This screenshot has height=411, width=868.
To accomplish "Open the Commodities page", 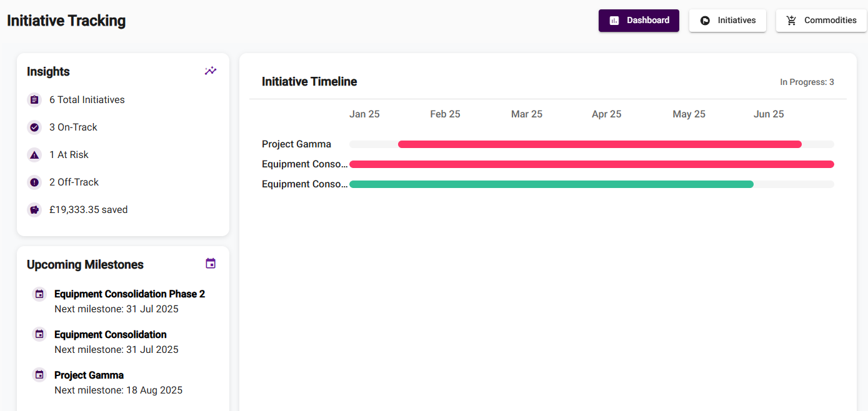I will click(821, 20).
